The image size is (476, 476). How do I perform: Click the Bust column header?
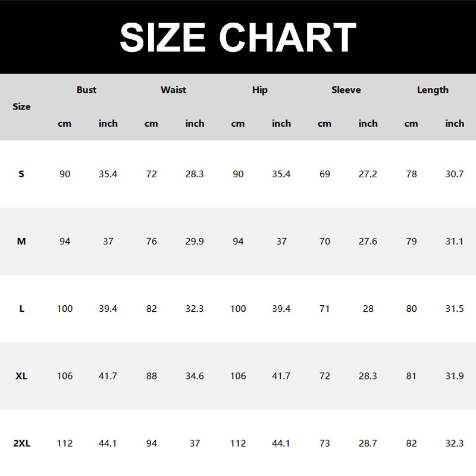[86, 90]
